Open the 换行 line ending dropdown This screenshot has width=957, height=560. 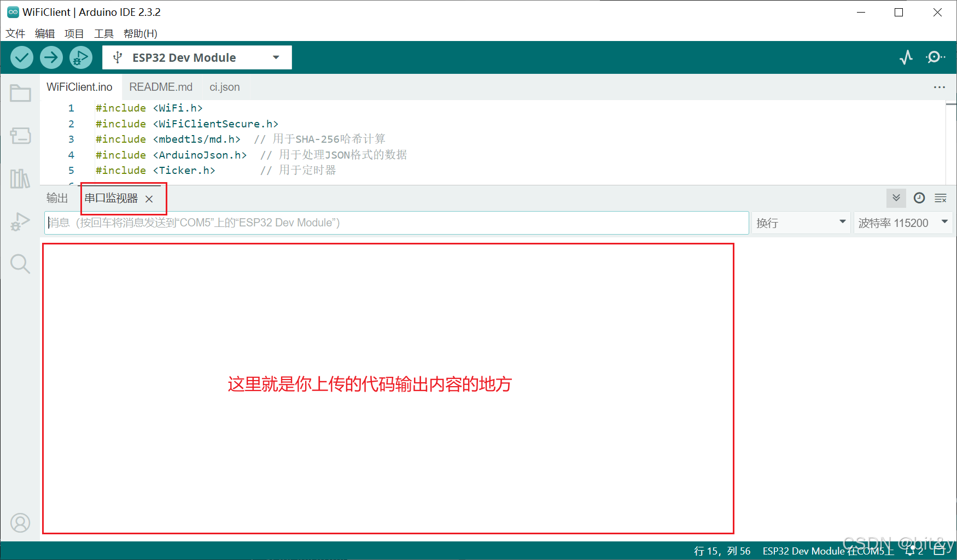coord(801,223)
